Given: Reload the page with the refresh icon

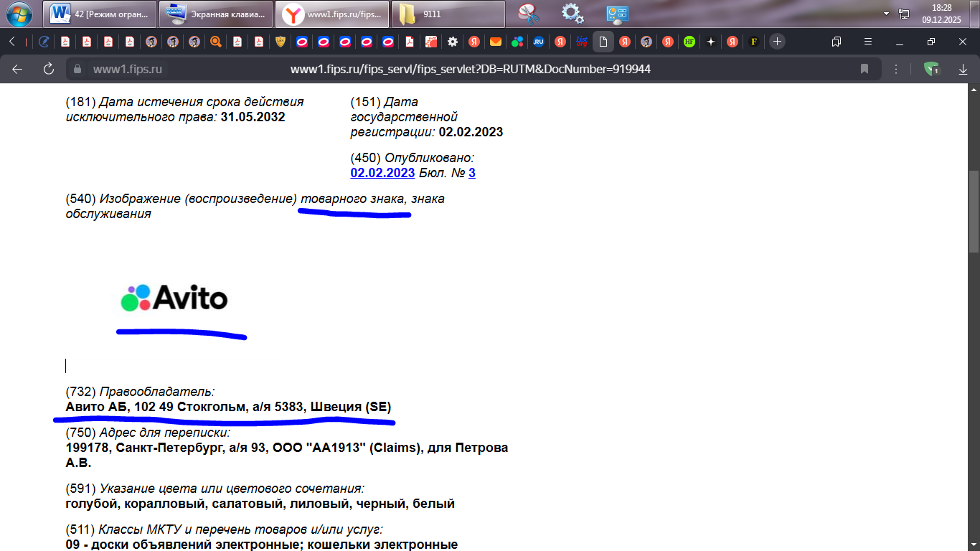Looking at the screenshot, I should point(49,69).
